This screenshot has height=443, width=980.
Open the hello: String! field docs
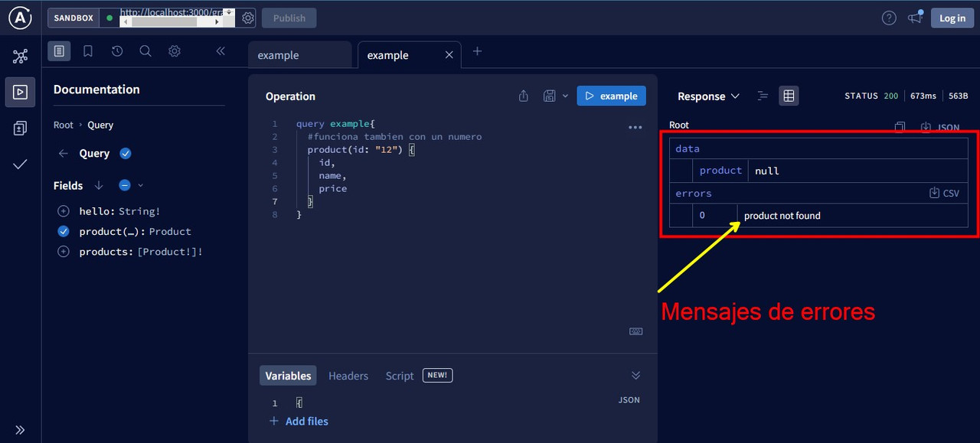click(120, 211)
